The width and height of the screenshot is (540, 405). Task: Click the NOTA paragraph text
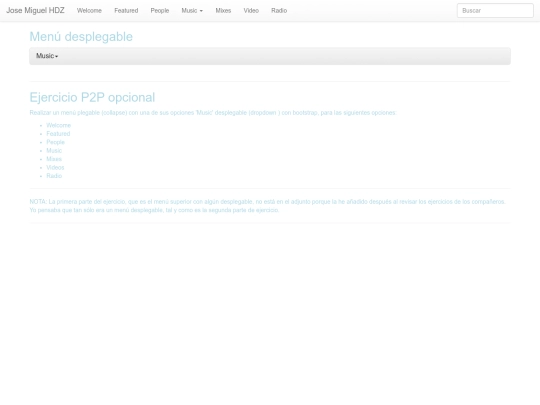pyautogui.click(x=268, y=206)
